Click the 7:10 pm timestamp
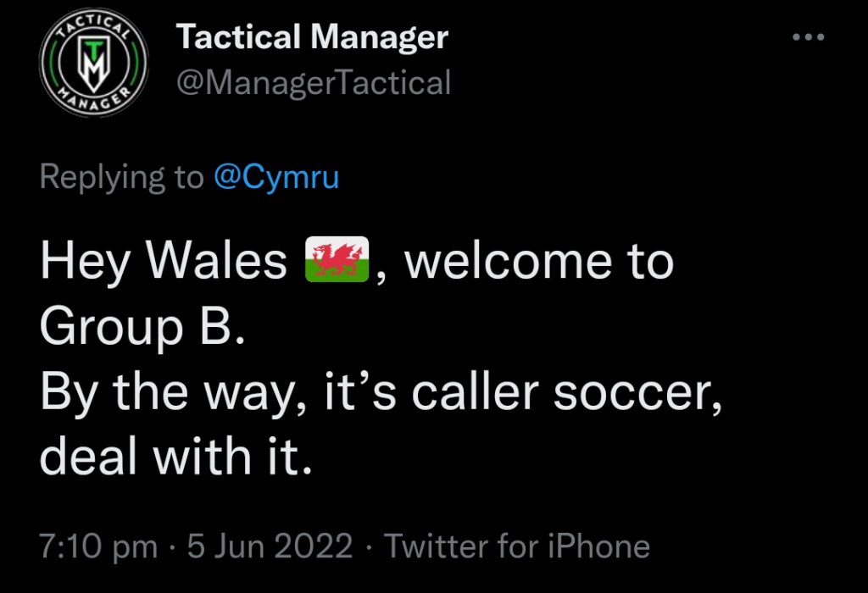 [x=98, y=546]
